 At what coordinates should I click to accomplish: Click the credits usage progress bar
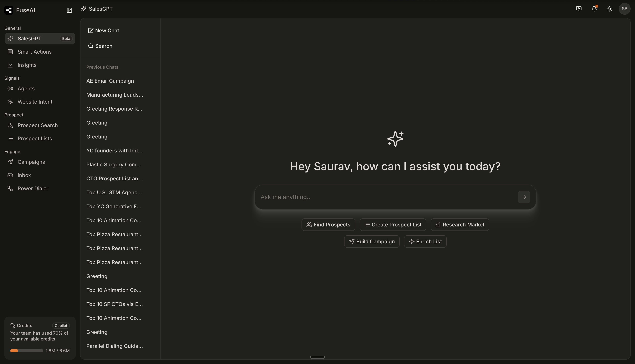pos(26,351)
